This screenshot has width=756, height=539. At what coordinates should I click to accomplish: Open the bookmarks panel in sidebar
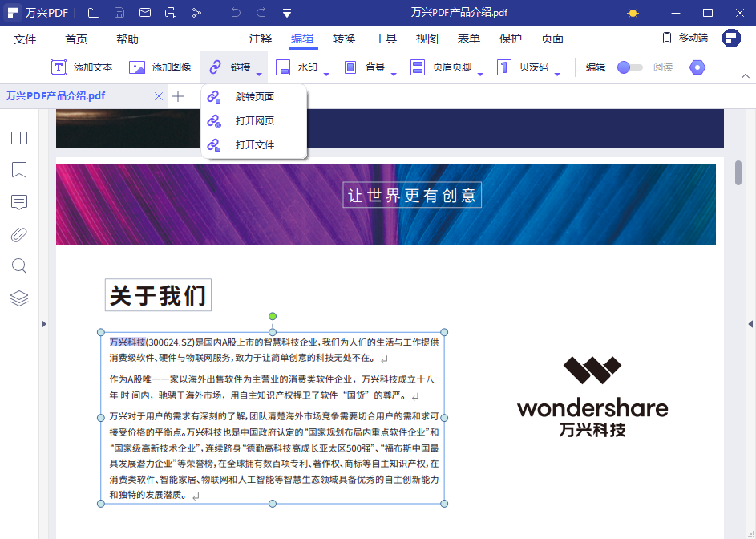19,170
